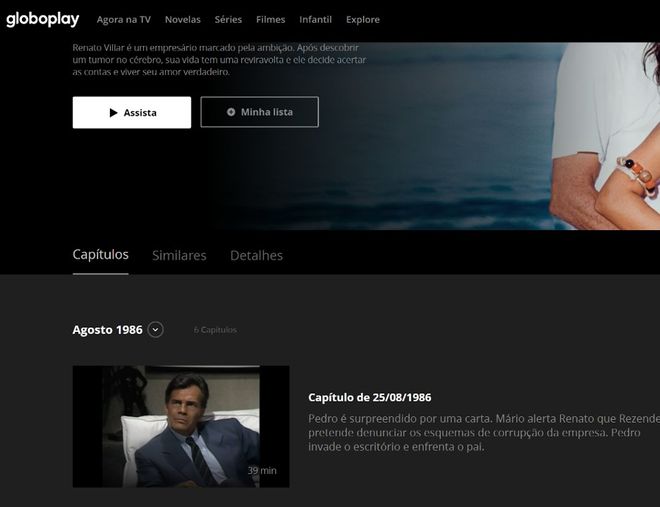The width and height of the screenshot is (660, 507).
Task: Add title with Minha lista button
Action: click(260, 112)
